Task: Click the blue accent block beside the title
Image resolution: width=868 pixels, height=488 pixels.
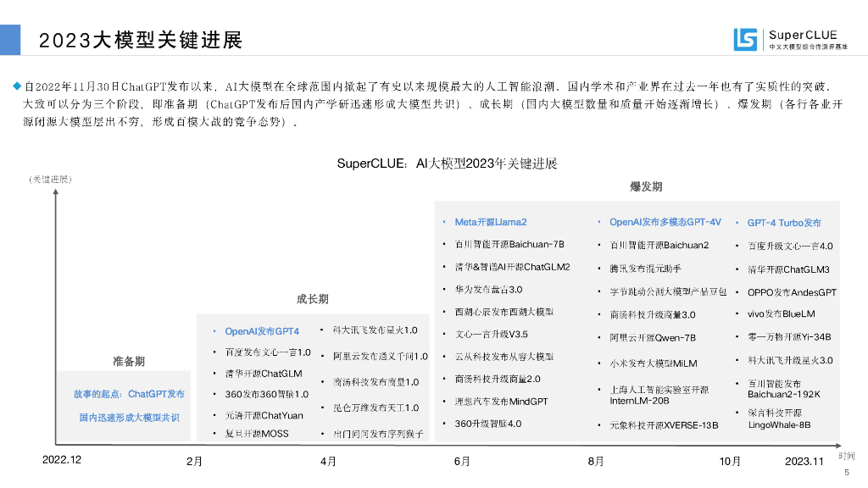Action: (10, 39)
